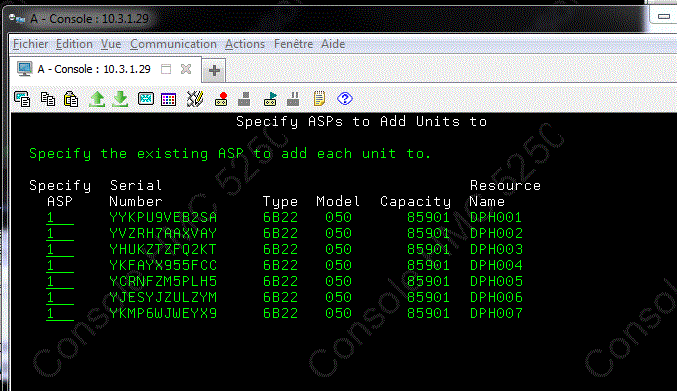Open the yellow notepad script icon

[319, 99]
